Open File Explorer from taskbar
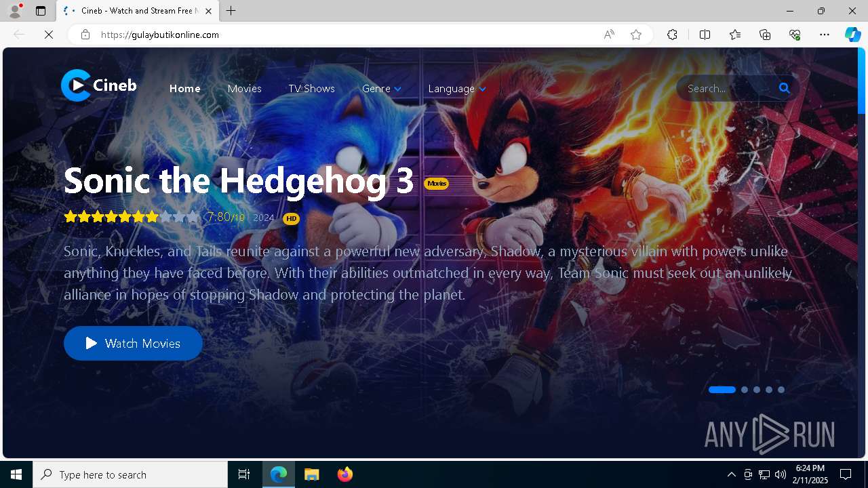The image size is (868, 488). (312, 474)
